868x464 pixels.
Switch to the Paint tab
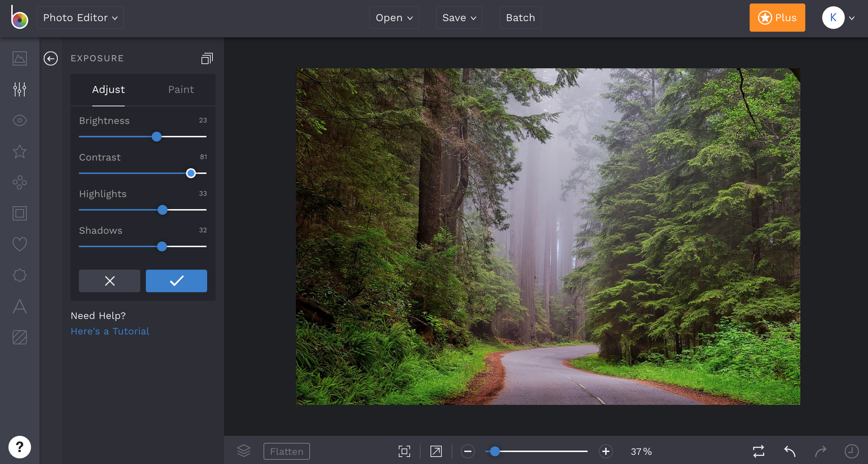coord(181,90)
